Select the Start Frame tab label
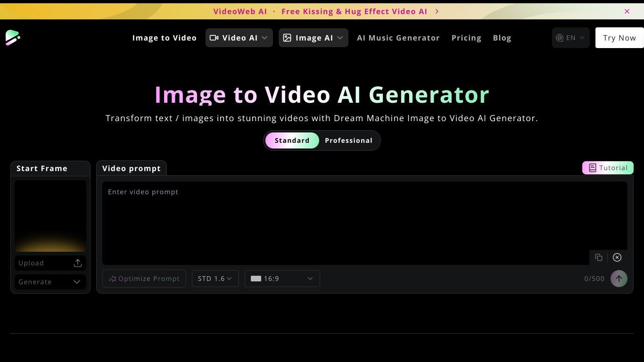Image resolution: width=644 pixels, height=362 pixels. (42, 168)
